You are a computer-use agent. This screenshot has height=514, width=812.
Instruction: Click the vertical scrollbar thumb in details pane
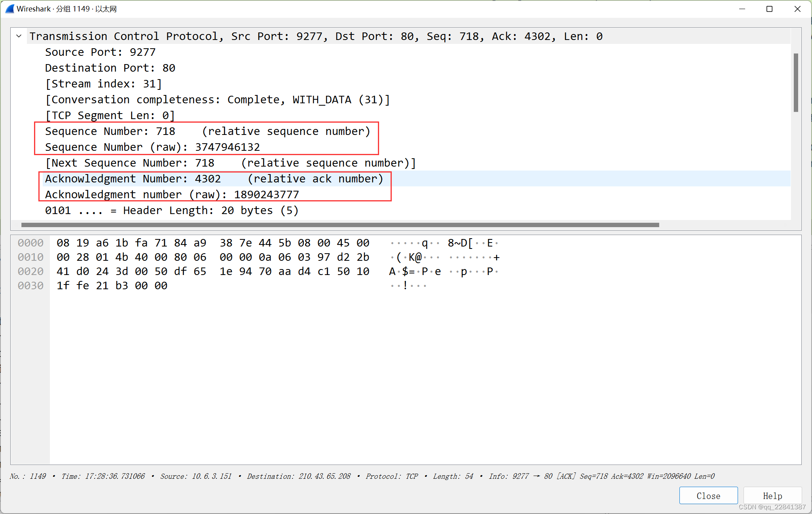coord(796,82)
